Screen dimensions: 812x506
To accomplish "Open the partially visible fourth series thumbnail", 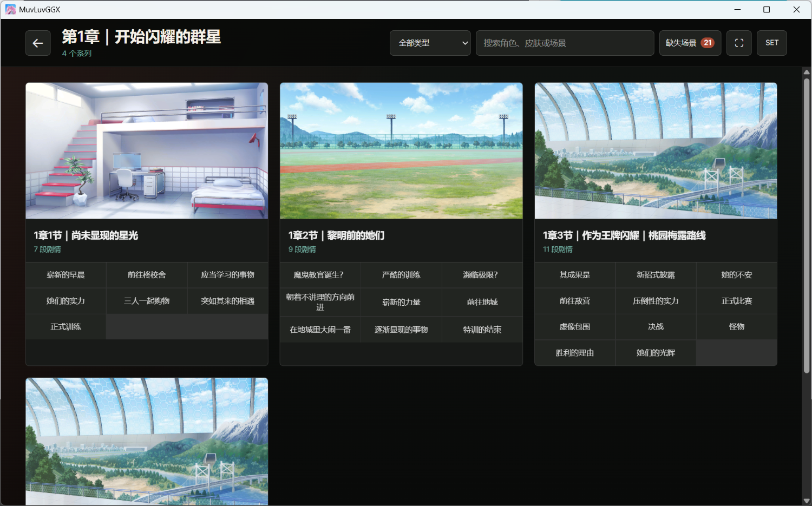I will (147, 442).
